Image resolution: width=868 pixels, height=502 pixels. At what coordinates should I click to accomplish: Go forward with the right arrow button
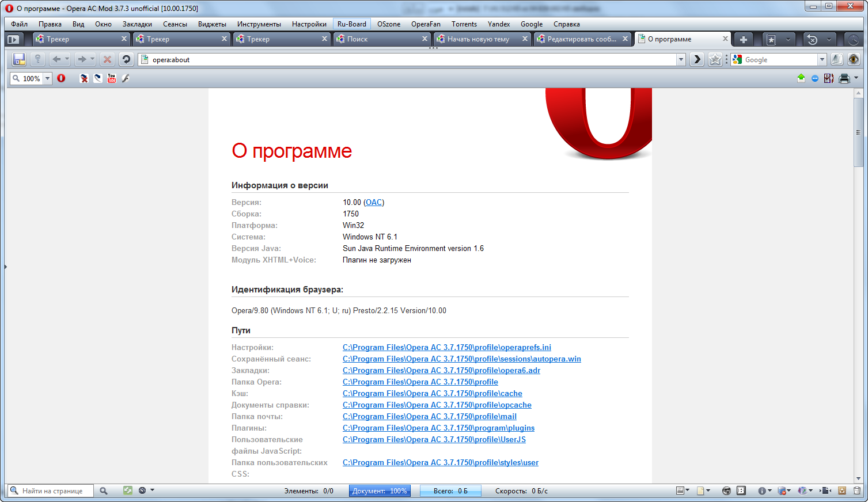(82, 59)
